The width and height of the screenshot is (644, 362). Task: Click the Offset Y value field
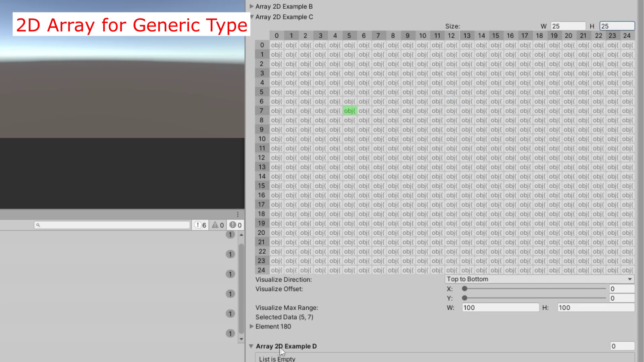point(622,298)
